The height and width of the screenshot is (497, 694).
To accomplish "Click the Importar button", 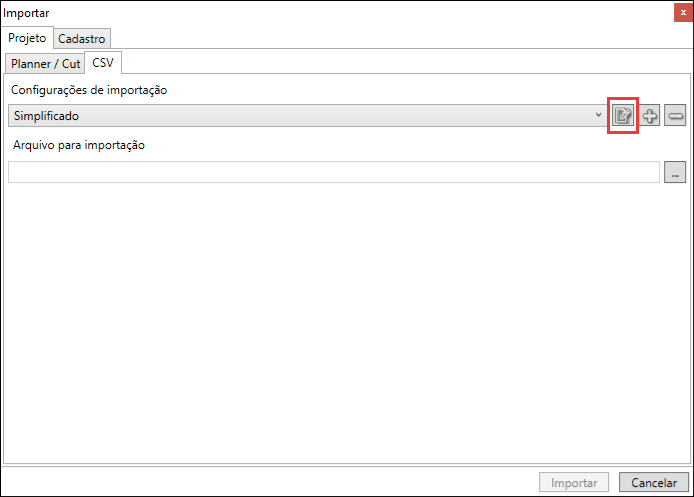I will [574, 482].
